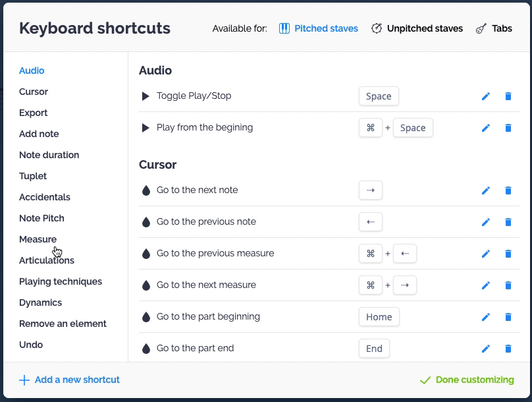Click the play triangle beside Toggle Play/Stop
The image size is (532, 402).
145,96
